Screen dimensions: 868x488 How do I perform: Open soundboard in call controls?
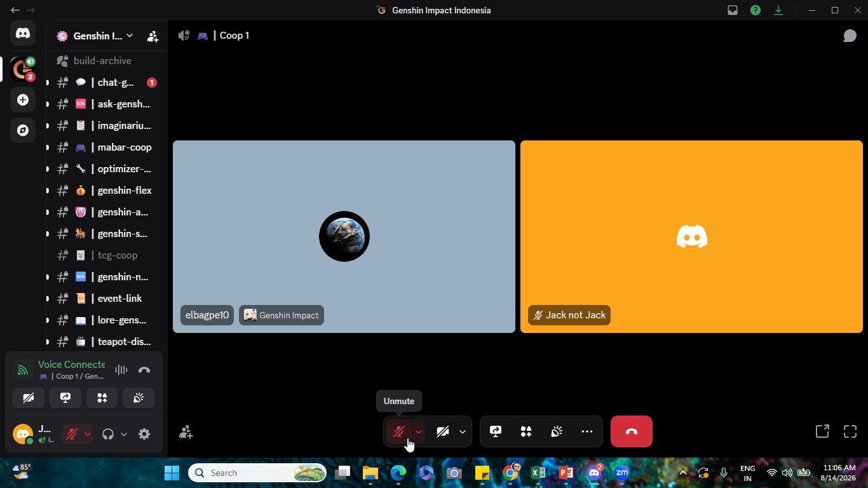click(x=557, y=432)
